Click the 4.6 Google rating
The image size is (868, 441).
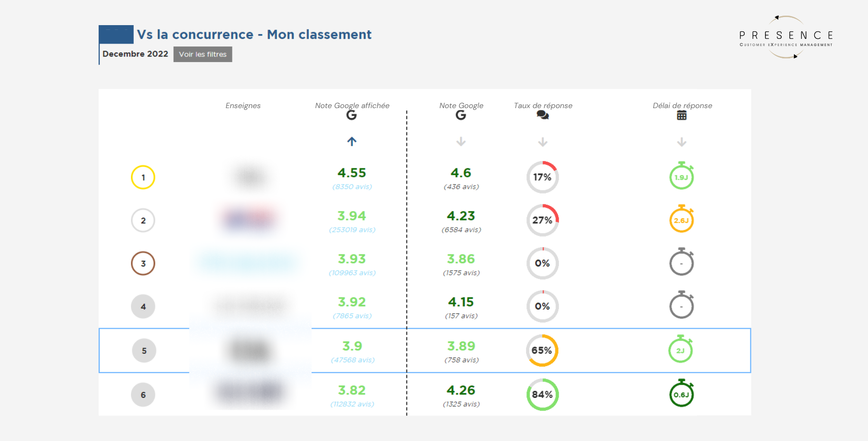point(461,173)
